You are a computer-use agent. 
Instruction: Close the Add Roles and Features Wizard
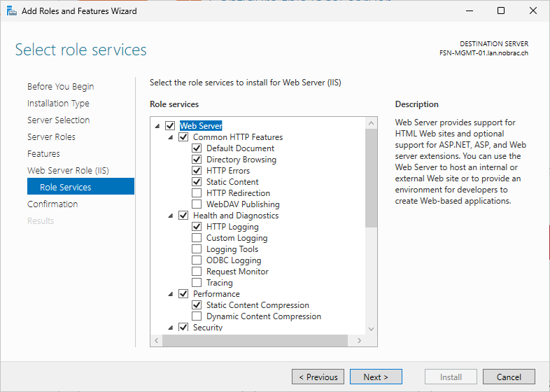click(533, 11)
